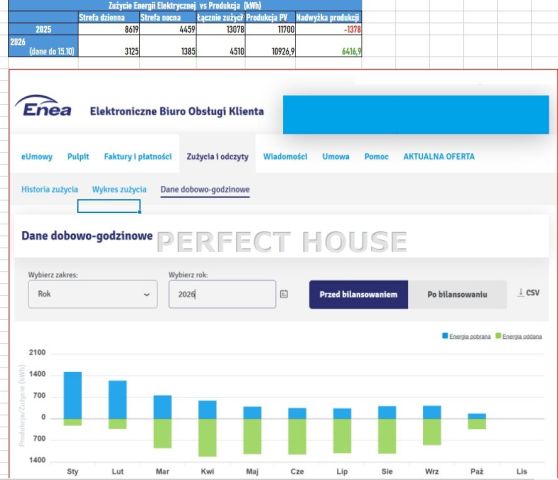
Task: Toggle Energia pobrana blue legend marker
Action: tap(445, 336)
